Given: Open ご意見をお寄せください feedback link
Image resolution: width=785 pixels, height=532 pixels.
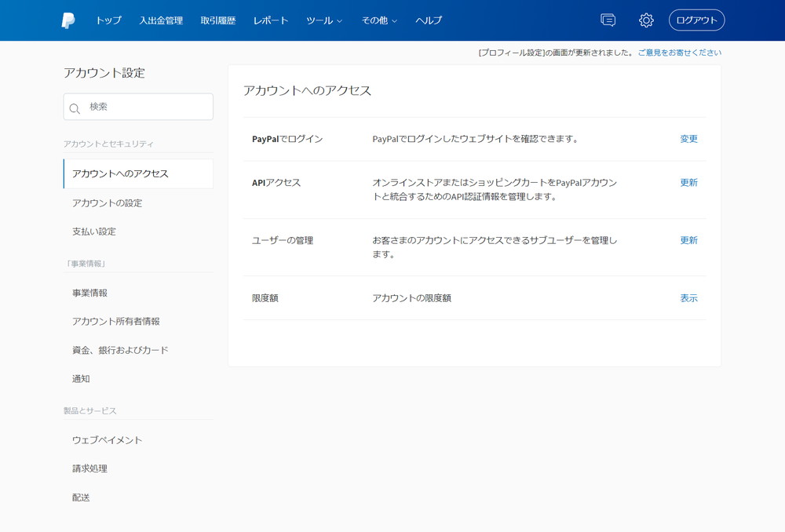Looking at the screenshot, I should click(x=679, y=53).
